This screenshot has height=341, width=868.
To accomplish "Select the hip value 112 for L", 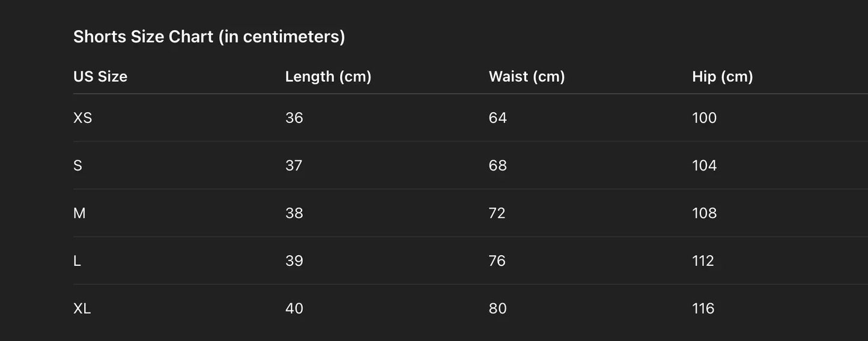I will click(x=703, y=261).
